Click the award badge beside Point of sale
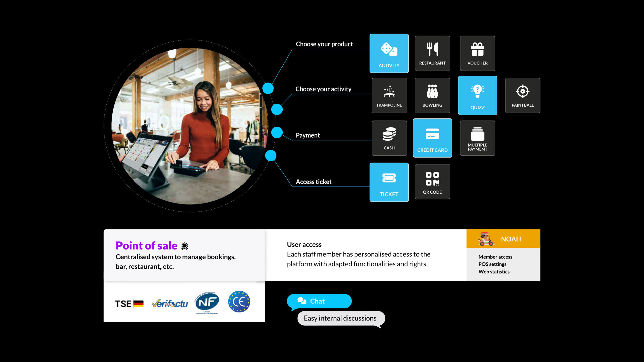Screen dimensions: 644x362 (185, 246)
